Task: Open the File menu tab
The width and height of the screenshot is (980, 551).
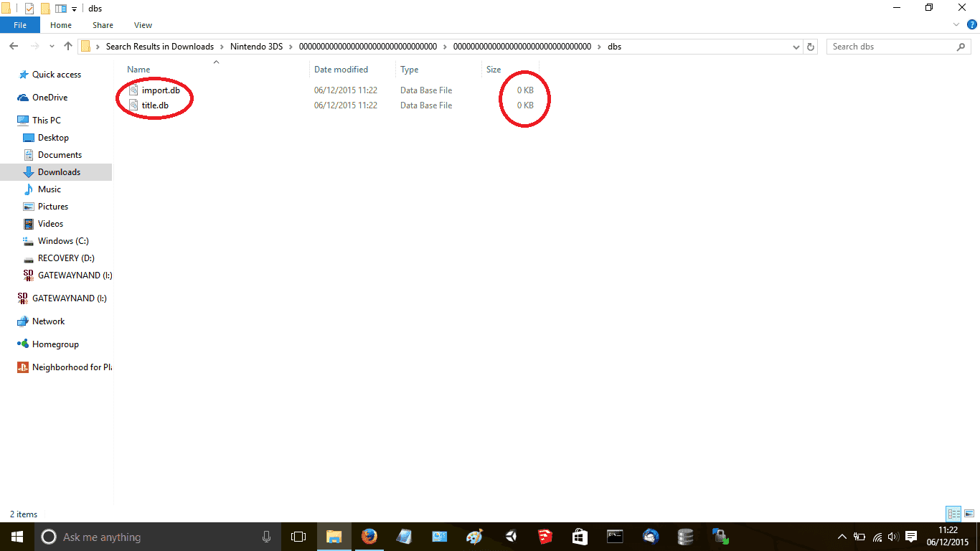Action: pos(20,25)
